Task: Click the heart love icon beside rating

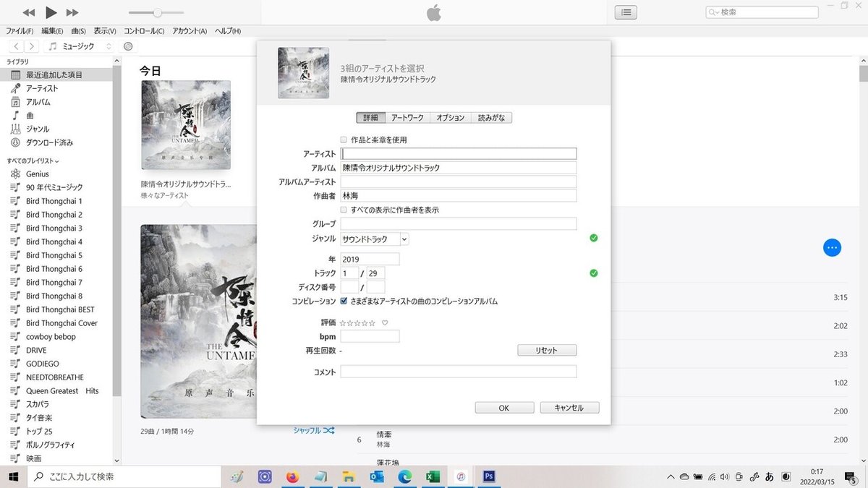Action: point(385,322)
